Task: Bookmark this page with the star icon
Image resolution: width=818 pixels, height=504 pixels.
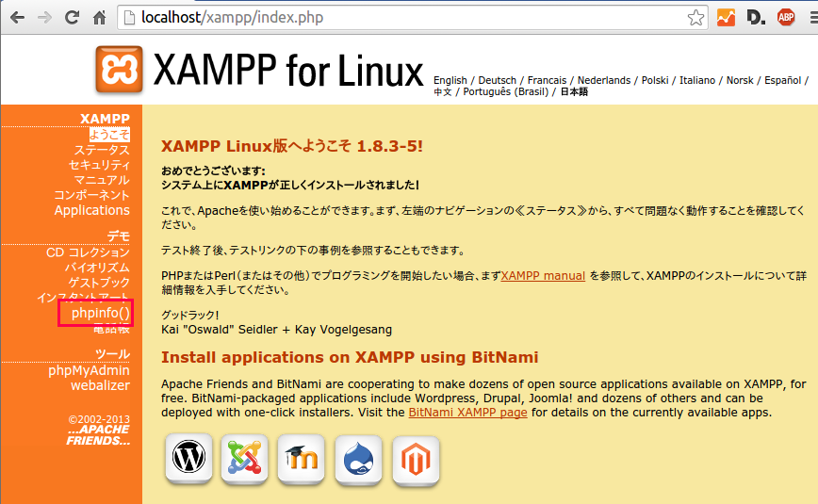Action: (x=695, y=18)
